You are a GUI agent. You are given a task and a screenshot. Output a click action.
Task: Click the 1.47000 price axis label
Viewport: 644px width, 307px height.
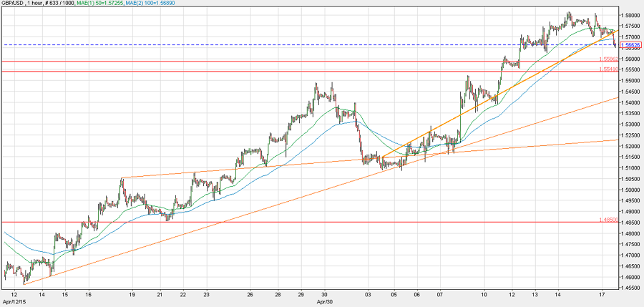(631, 255)
